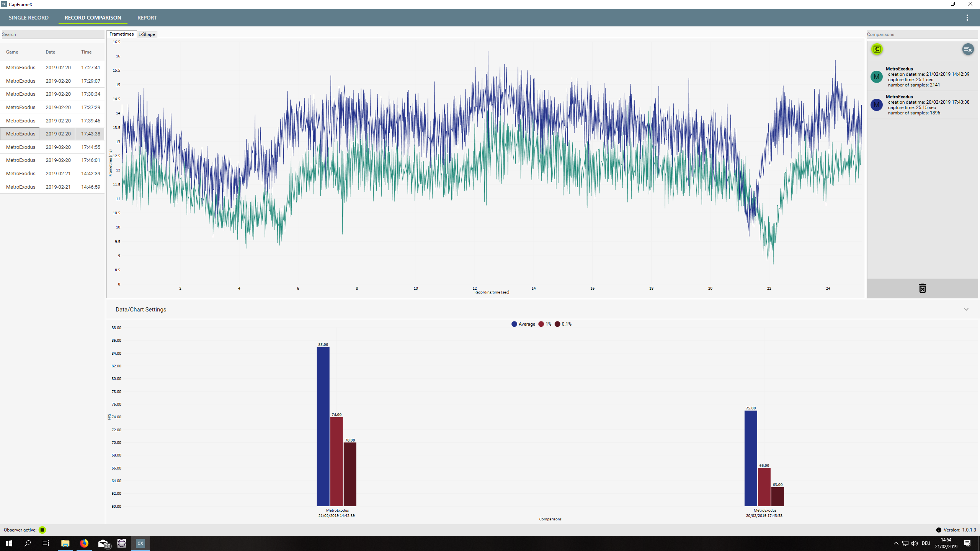Go to the SINGLE RECORD tab
The image size is (980, 551).
(x=29, y=18)
